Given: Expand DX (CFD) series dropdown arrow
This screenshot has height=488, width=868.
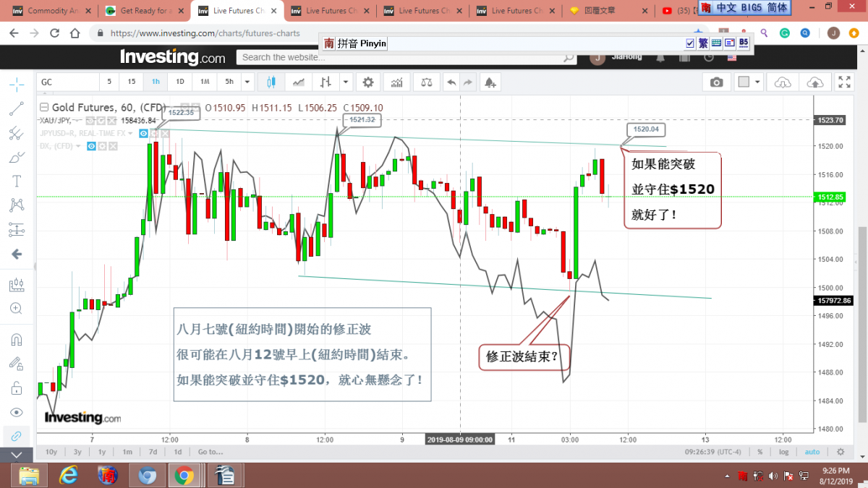Looking at the screenshot, I should point(79,145).
